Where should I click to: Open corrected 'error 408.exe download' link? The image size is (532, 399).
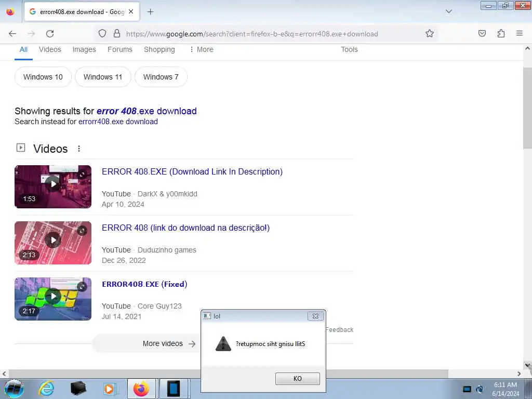pyautogui.click(x=147, y=111)
